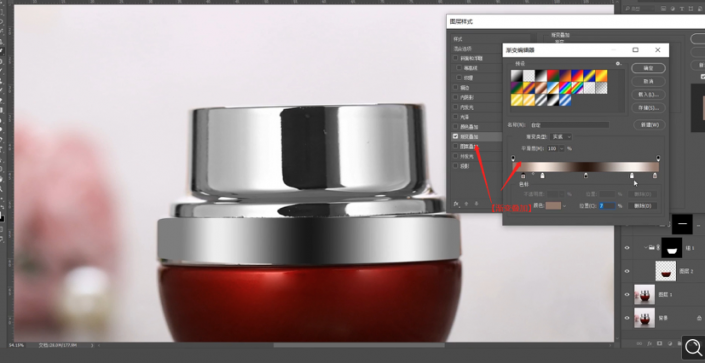The height and width of the screenshot is (363, 705).
Task: Select the Drop Shadow (投影) style entry
Action: point(464,166)
